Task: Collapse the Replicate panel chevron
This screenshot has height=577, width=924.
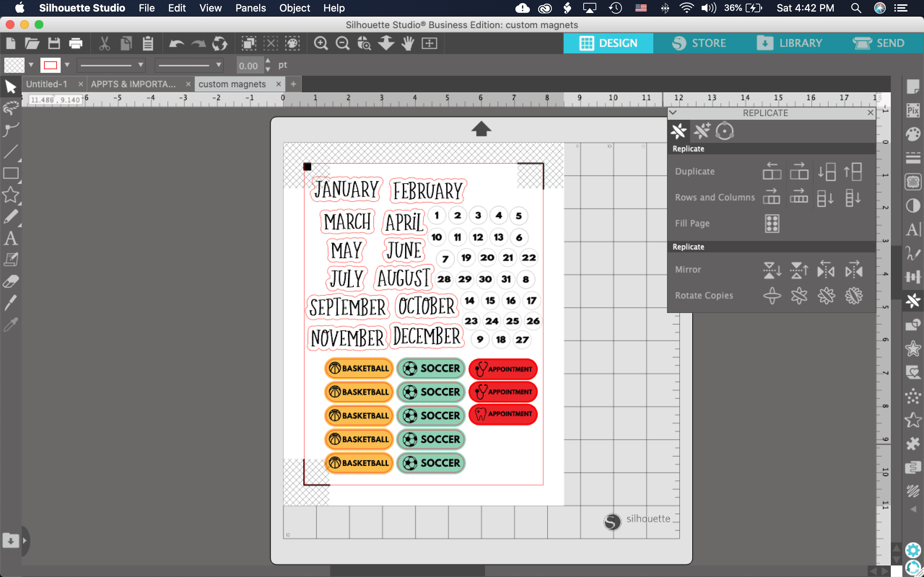Action: click(x=673, y=113)
